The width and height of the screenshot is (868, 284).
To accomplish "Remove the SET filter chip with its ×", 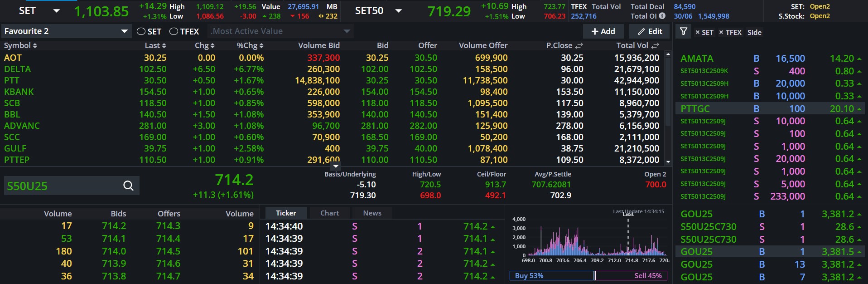I will tap(698, 32).
